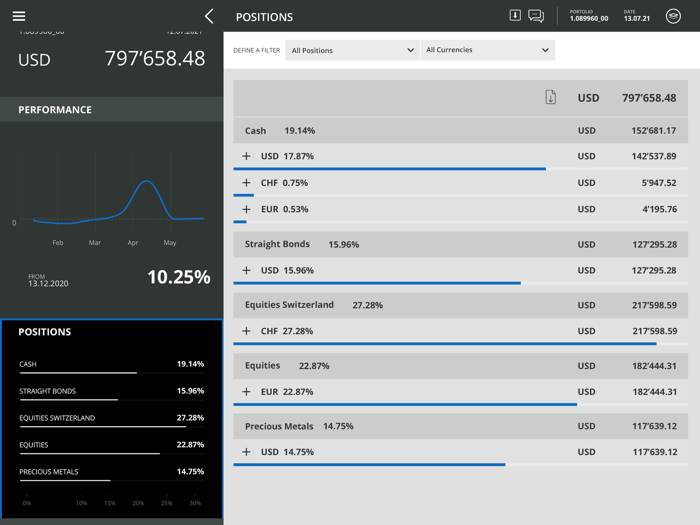Expand the USD 17.87% cash row
The image size is (700, 525).
[246, 156]
